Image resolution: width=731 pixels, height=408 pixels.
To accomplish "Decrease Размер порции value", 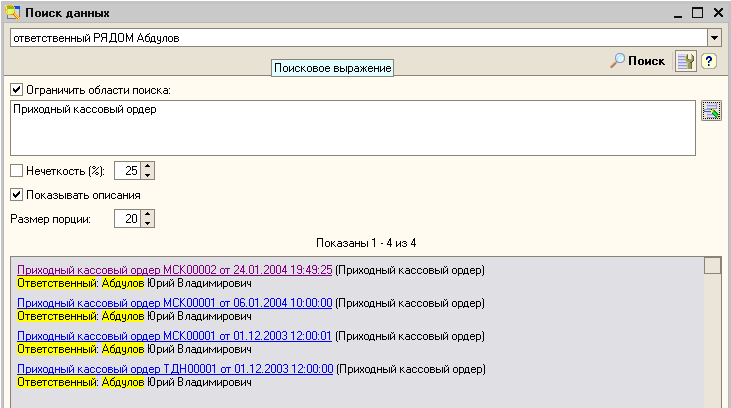I will click(148, 224).
